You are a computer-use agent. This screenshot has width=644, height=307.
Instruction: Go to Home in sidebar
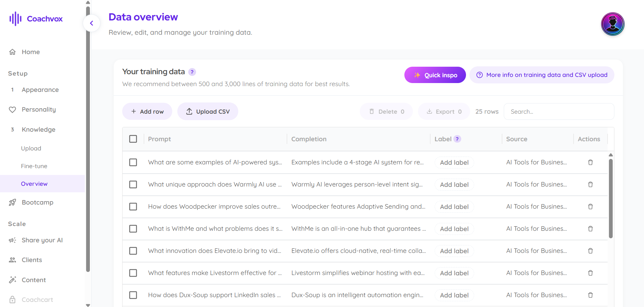pos(31,52)
